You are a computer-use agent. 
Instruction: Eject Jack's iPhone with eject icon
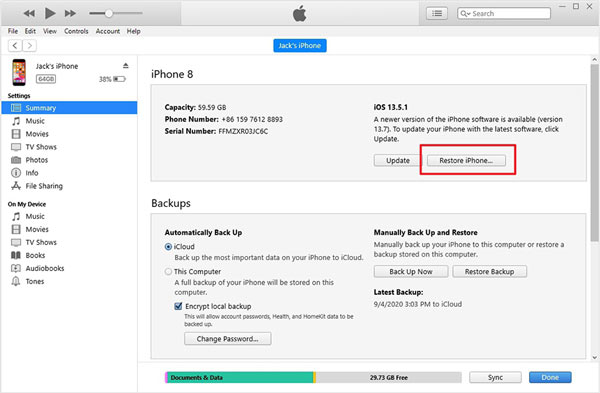coord(126,66)
